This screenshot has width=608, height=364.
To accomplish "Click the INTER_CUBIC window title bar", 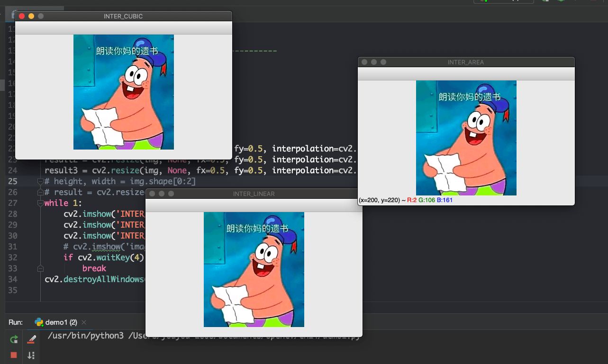I will (123, 16).
